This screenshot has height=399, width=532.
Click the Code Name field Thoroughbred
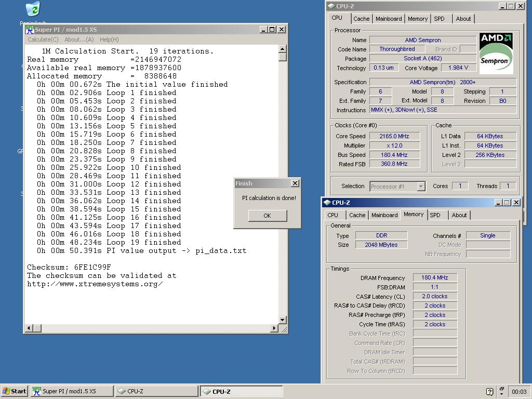pyautogui.click(x=397, y=49)
